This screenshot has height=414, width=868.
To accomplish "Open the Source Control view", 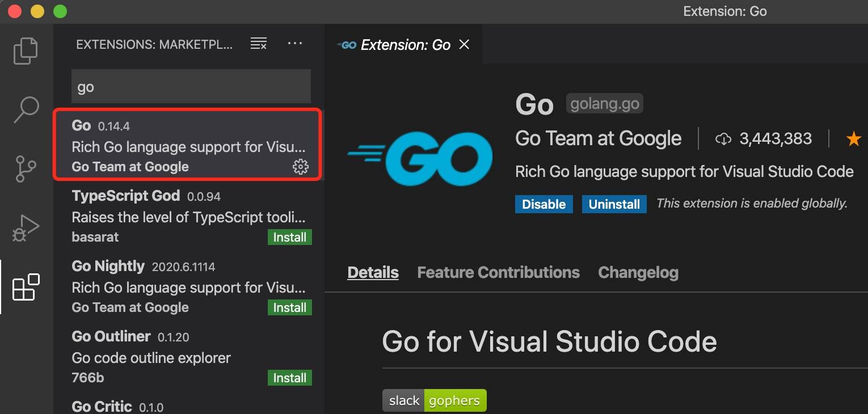I will [26, 168].
